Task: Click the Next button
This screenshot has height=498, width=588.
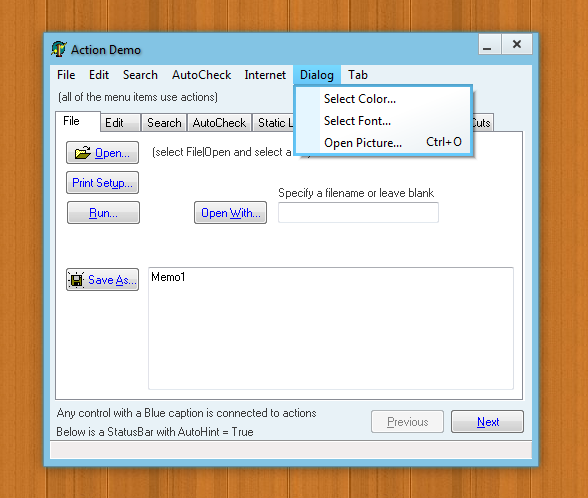Action: 487,422
